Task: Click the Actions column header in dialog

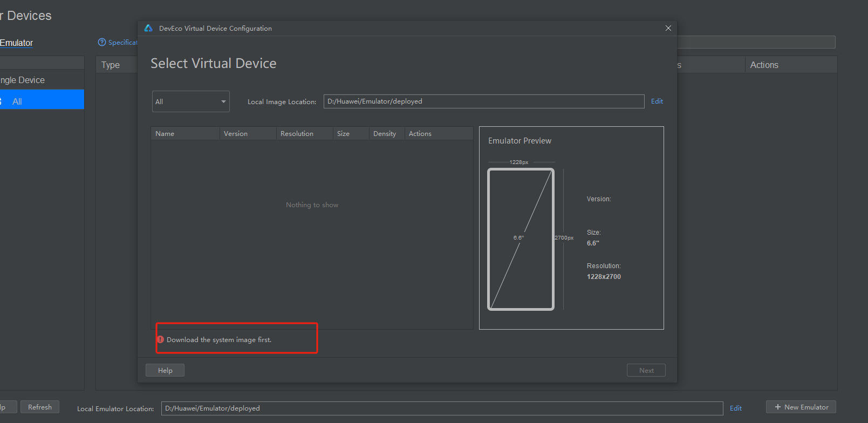Action: pyautogui.click(x=439, y=134)
